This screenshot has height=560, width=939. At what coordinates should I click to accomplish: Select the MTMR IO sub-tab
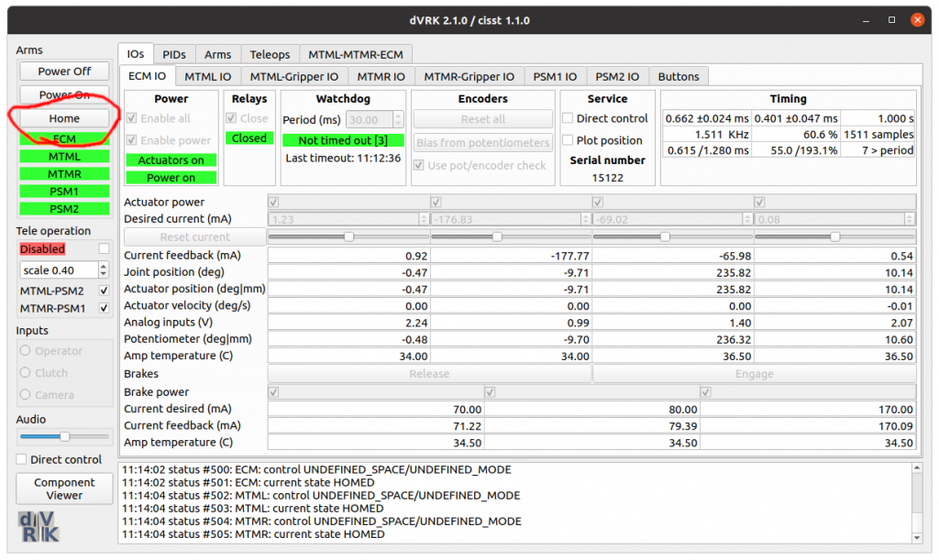[381, 77]
